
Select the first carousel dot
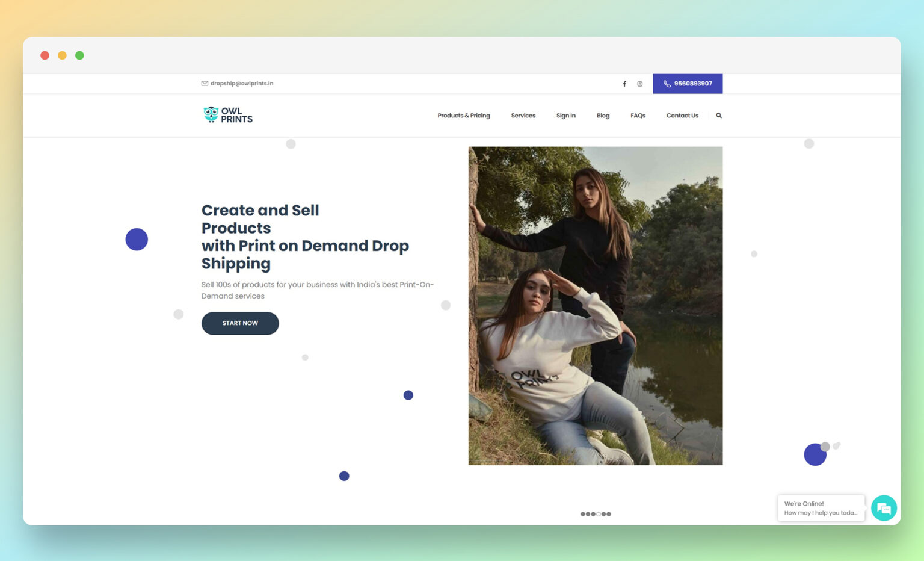click(582, 514)
